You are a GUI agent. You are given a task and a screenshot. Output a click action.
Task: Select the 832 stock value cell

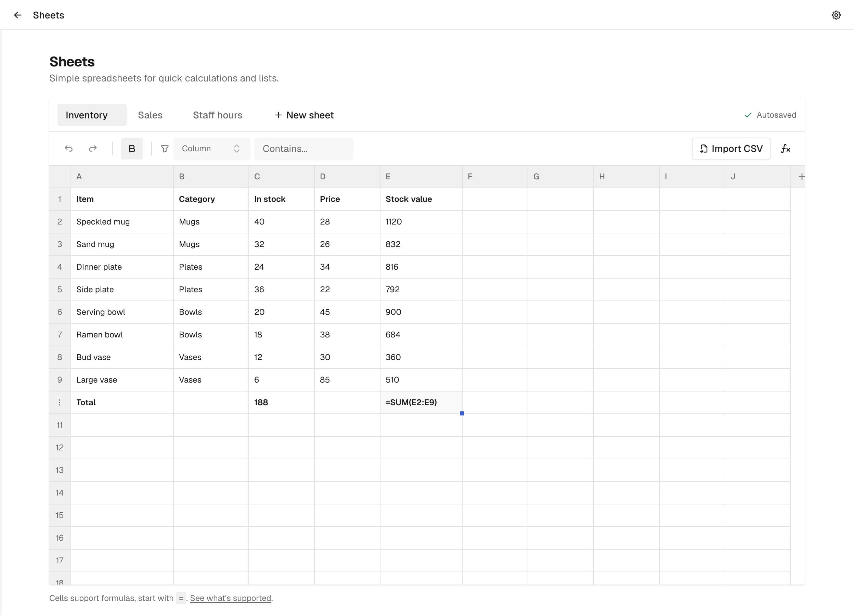[421, 244]
